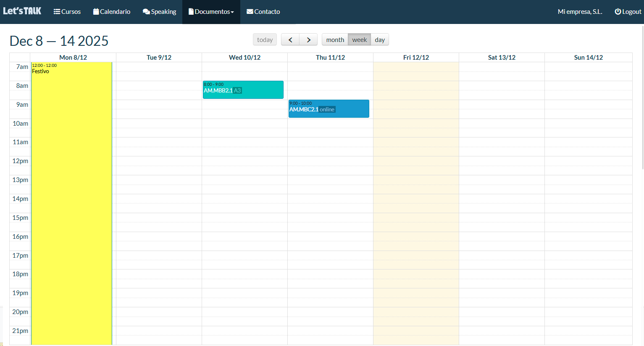Jump to today in calendar
This screenshot has width=644, height=346.
[x=265, y=40]
